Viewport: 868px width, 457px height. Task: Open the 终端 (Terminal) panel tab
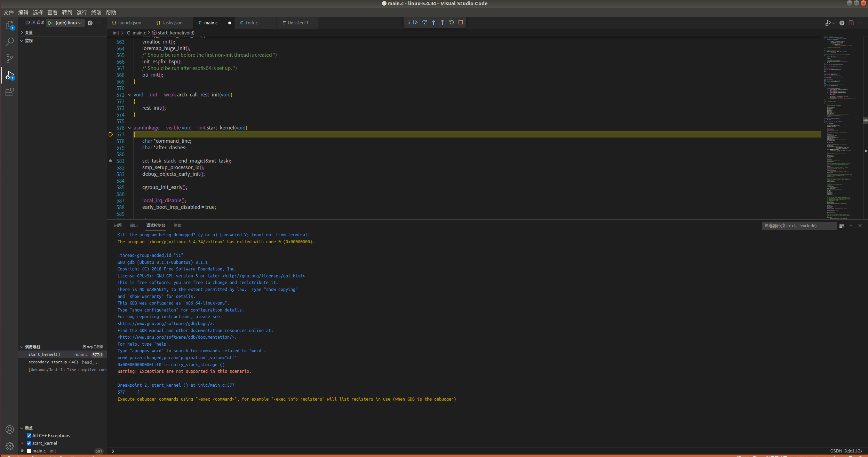pos(177,226)
